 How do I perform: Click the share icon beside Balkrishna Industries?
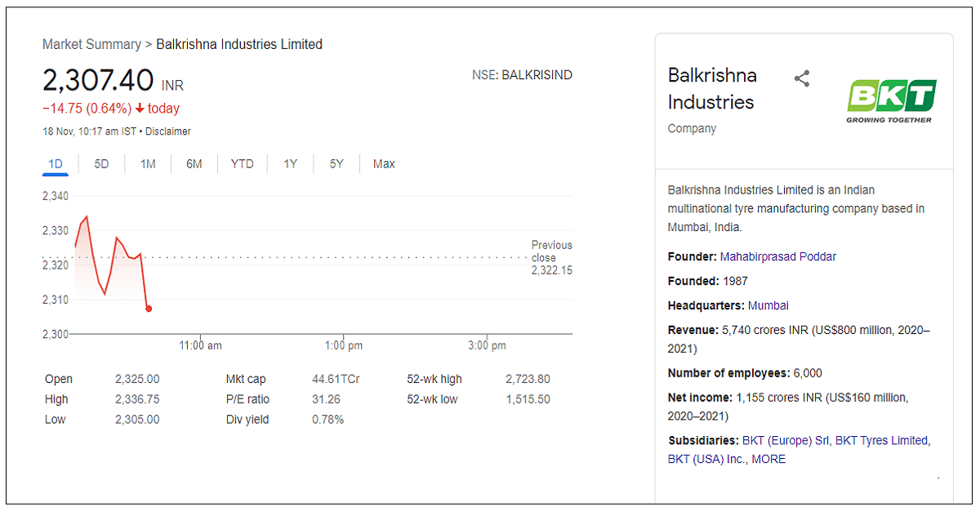click(x=802, y=78)
